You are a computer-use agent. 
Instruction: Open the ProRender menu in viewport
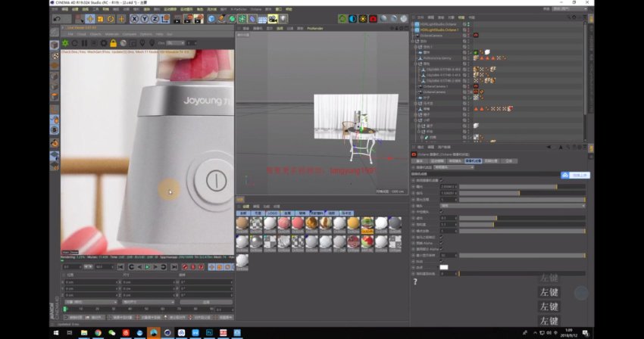[315, 29]
